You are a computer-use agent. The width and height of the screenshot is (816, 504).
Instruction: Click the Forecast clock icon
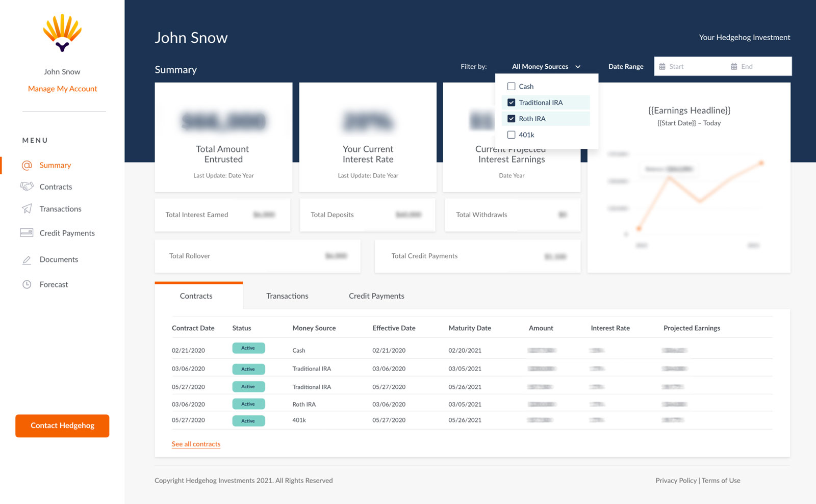pos(27,284)
